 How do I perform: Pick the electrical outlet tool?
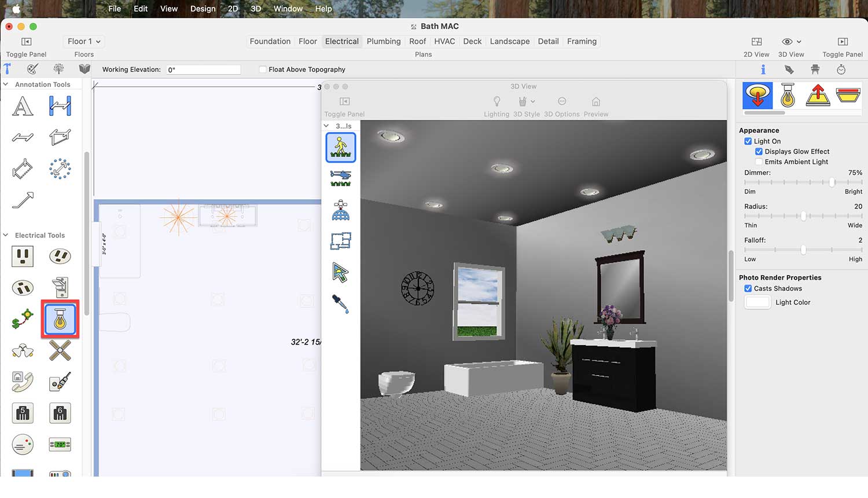tap(23, 257)
